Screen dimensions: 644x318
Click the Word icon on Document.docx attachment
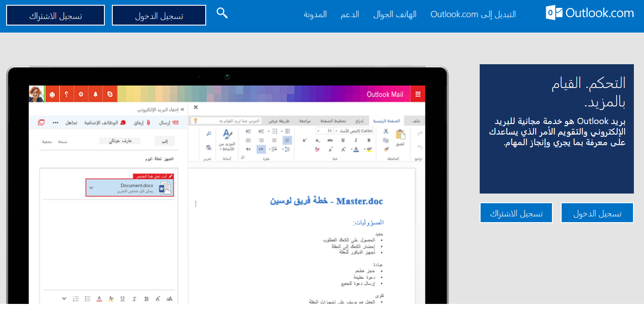click(x=165, y=188)
